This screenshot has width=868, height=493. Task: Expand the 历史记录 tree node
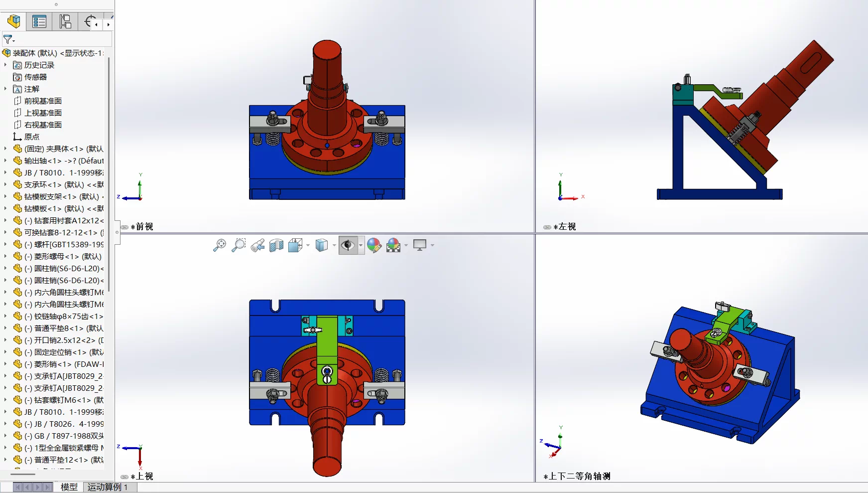tap(5, 65)
